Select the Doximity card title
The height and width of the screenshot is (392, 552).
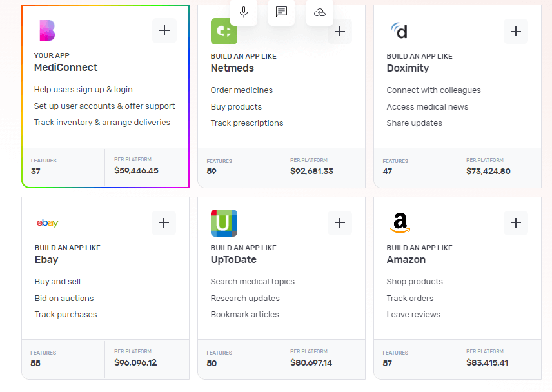coord(408,68)
